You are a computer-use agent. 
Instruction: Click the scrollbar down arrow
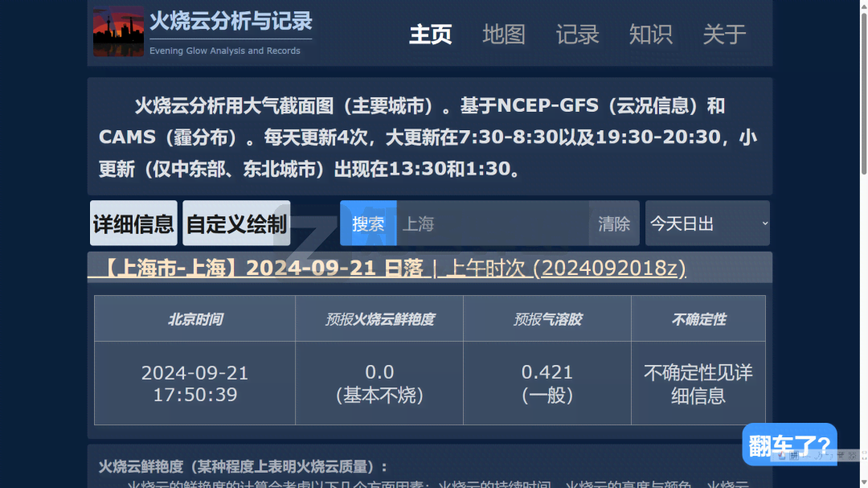(863, 482)
